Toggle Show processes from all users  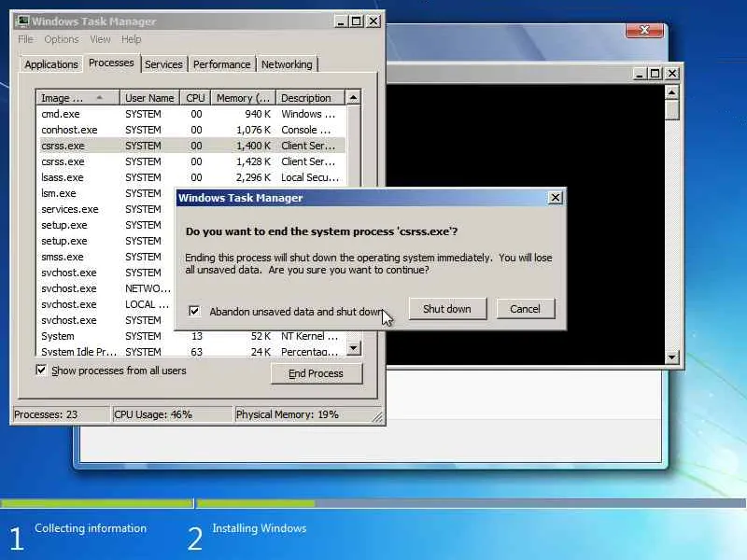pos(41,370)
